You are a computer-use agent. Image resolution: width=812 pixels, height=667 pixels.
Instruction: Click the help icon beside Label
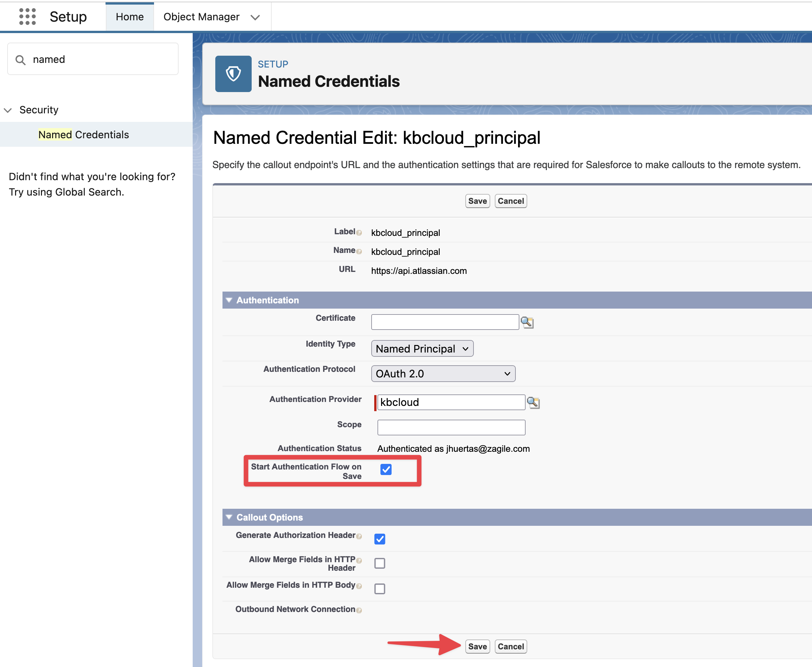coord(359,233)
